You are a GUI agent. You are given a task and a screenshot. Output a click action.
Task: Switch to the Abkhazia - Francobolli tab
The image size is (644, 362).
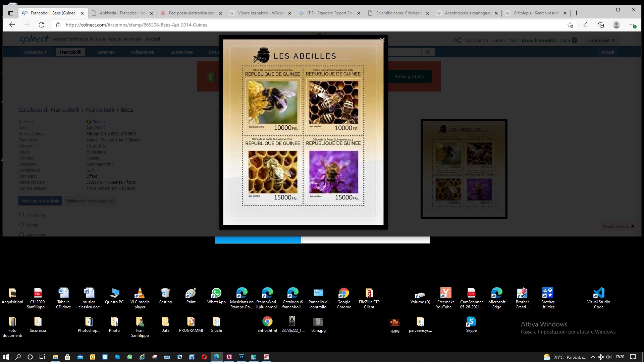click(123, 13)
